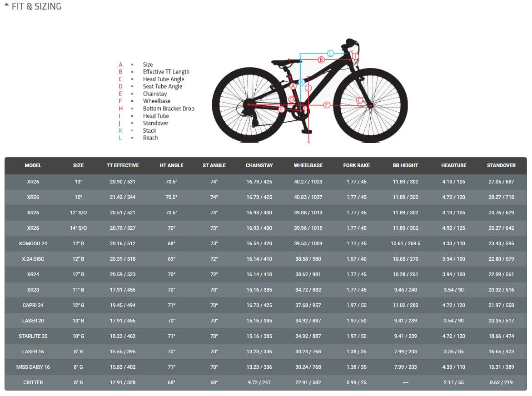The height and width of the screenshot is (396, 532).
Task: Click the TT EFFECTIVE column header
Action: [123, 166]
